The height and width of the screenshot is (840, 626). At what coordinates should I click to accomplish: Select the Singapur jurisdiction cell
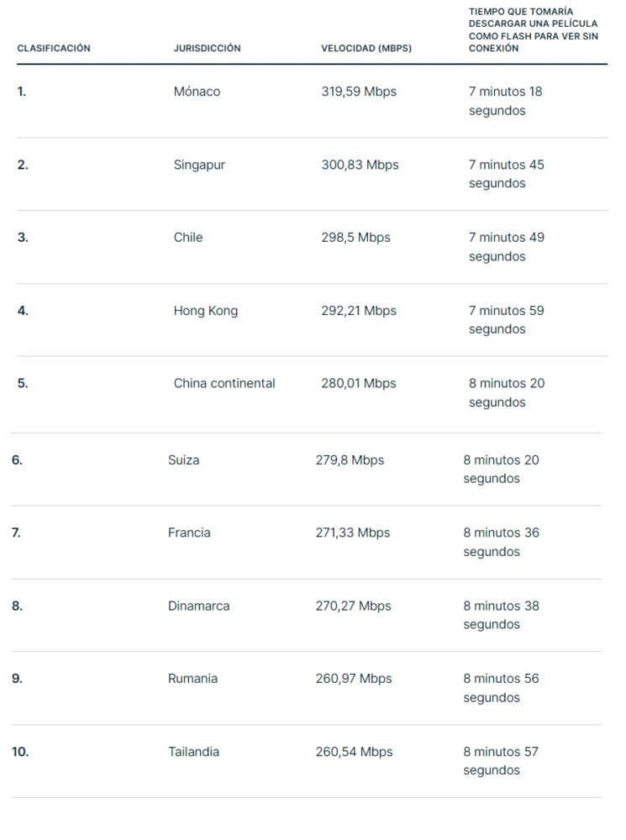tap(199, 165)
